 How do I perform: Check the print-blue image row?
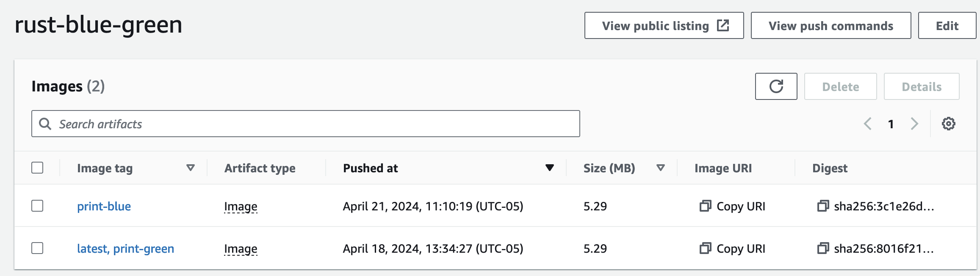(37, 206)
